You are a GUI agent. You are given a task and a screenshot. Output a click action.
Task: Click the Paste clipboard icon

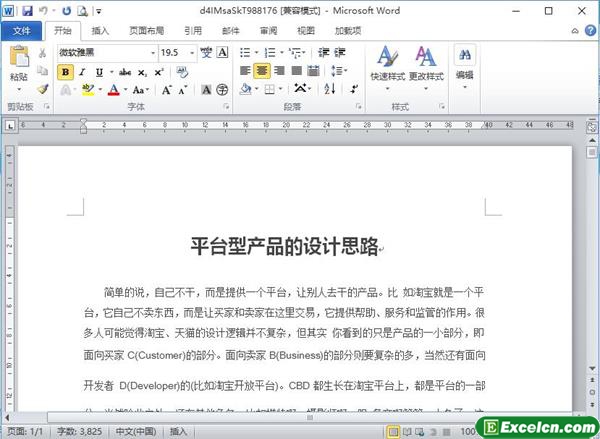click(x=19, y=56)
